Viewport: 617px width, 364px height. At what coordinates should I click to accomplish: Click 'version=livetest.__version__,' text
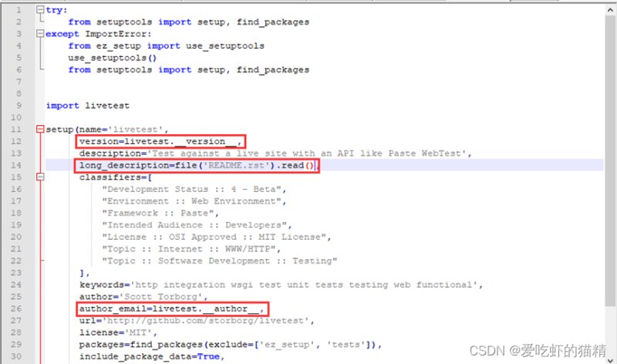[x=160, y=141]
